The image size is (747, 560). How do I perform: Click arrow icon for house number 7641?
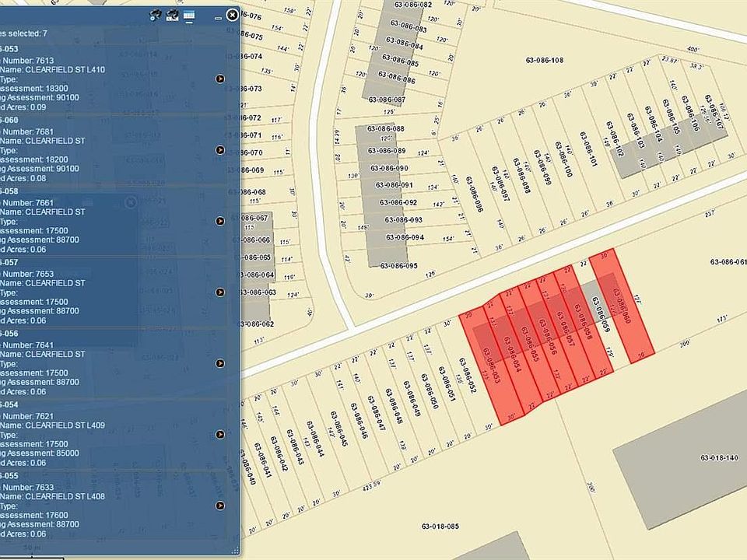click(x=220, y=363)
